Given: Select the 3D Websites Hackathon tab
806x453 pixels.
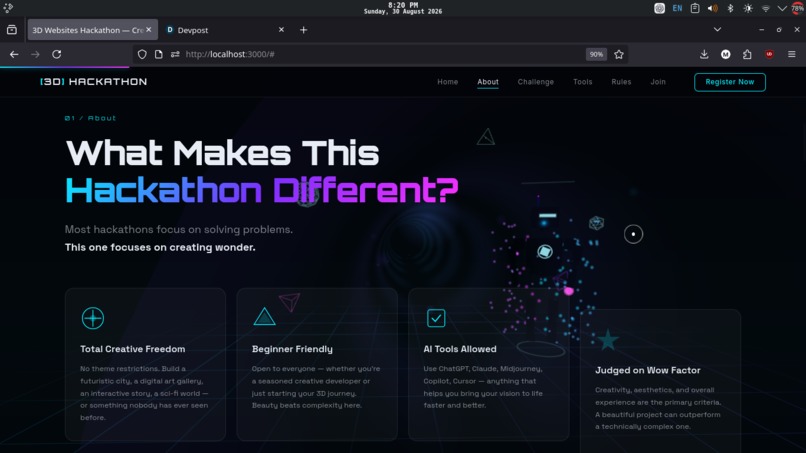Looking at the screenshot, I should pyautogui.click(x=92, y=30).
